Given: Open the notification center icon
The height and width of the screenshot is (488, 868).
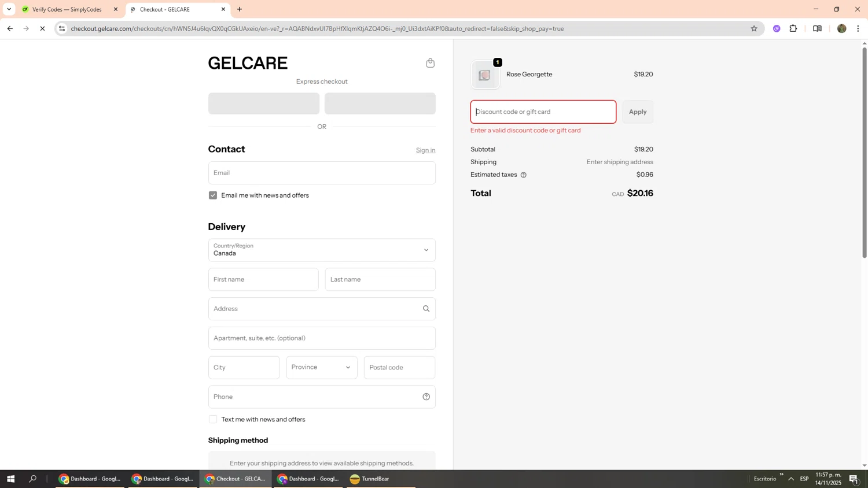Looking at the screenshot, I should point(854,479).
